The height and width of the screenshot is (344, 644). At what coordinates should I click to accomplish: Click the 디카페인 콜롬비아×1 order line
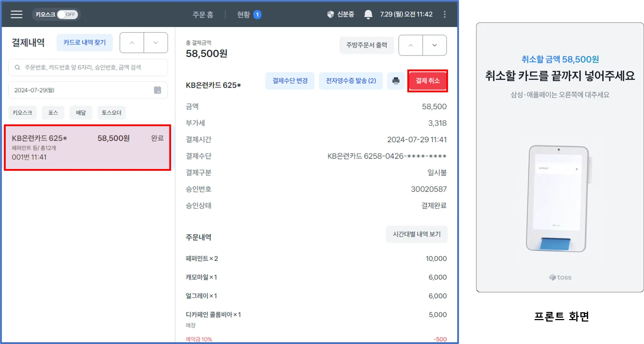[316, 315]
